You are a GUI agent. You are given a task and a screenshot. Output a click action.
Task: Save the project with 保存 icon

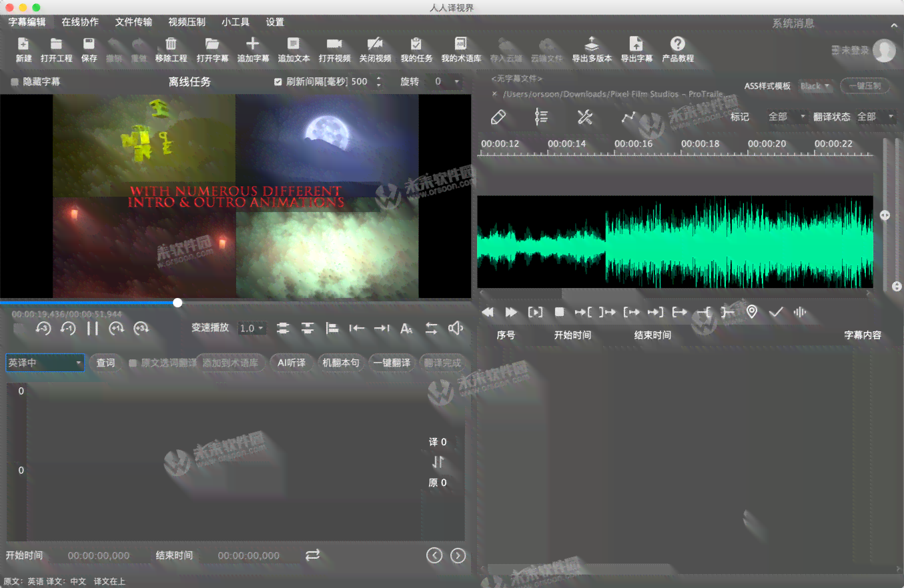(x=89, y=45)
